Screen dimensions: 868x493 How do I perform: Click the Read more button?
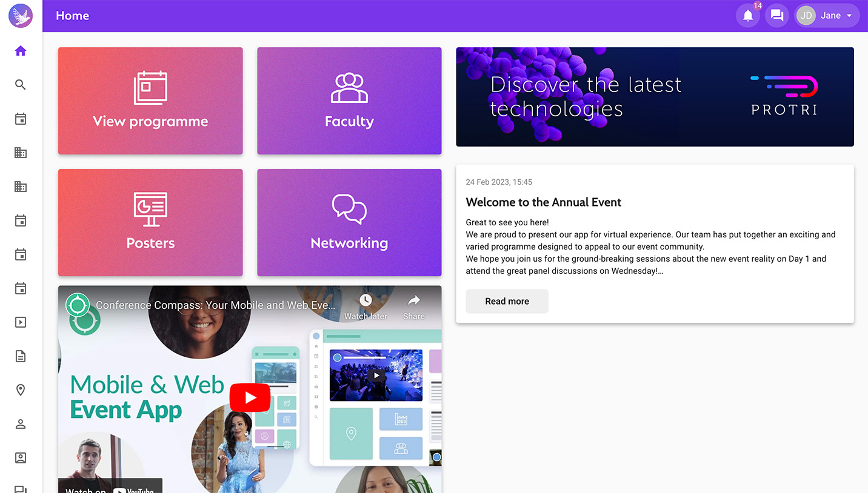click(x=507, y=301)
